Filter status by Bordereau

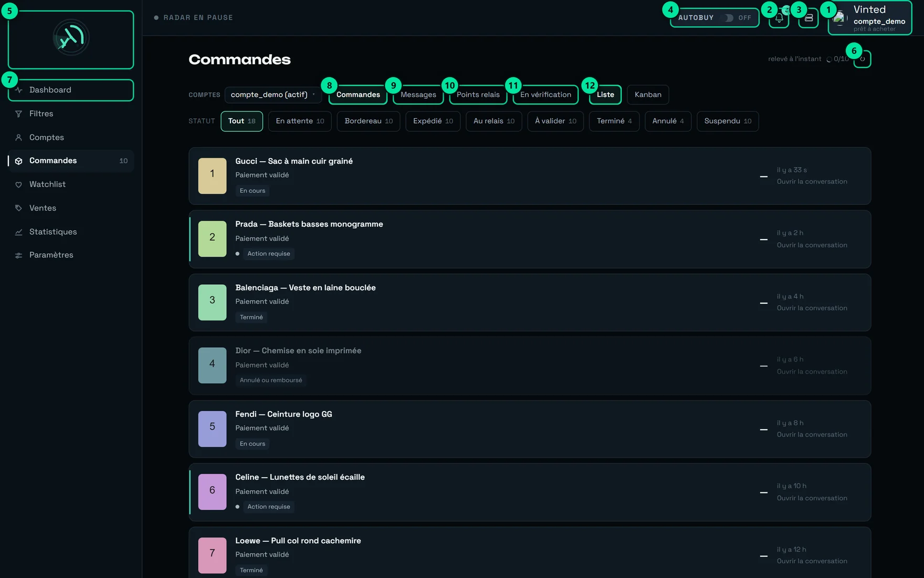click(369, 121)
